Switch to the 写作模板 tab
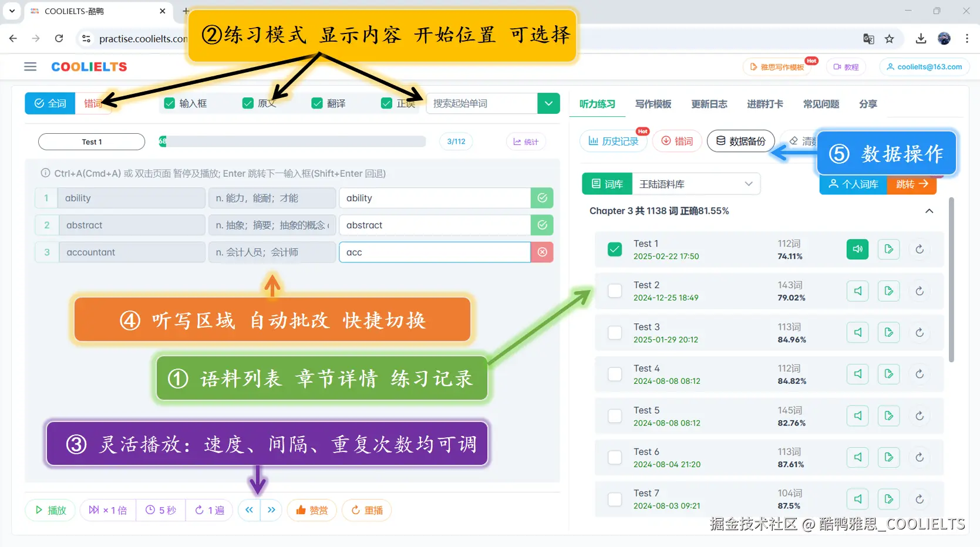Image resolution: width=980 pixels, height=547 pixels. 653,104
